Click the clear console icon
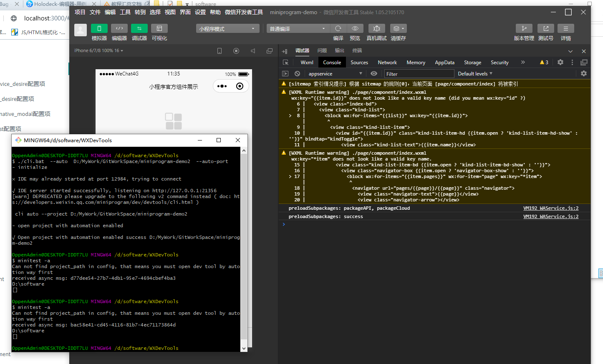Image resolution: width=603 pixels, height=364 pixels. click(297, 74)
